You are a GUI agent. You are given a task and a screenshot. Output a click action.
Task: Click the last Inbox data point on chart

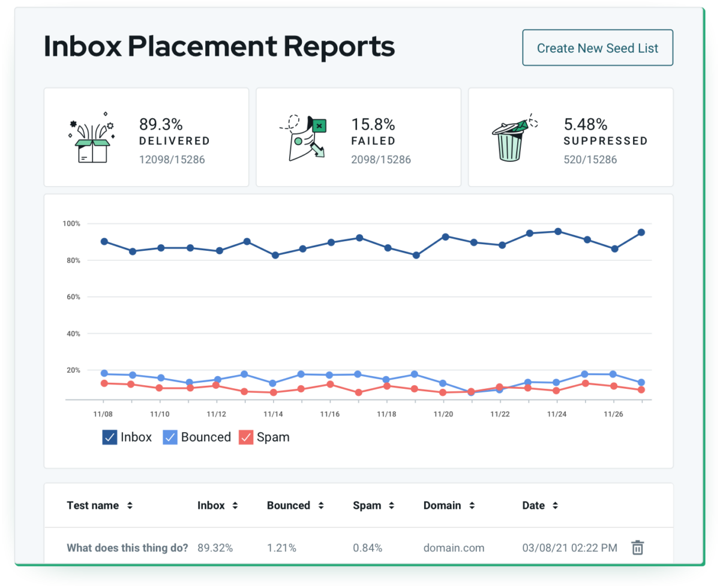point(641,232)
